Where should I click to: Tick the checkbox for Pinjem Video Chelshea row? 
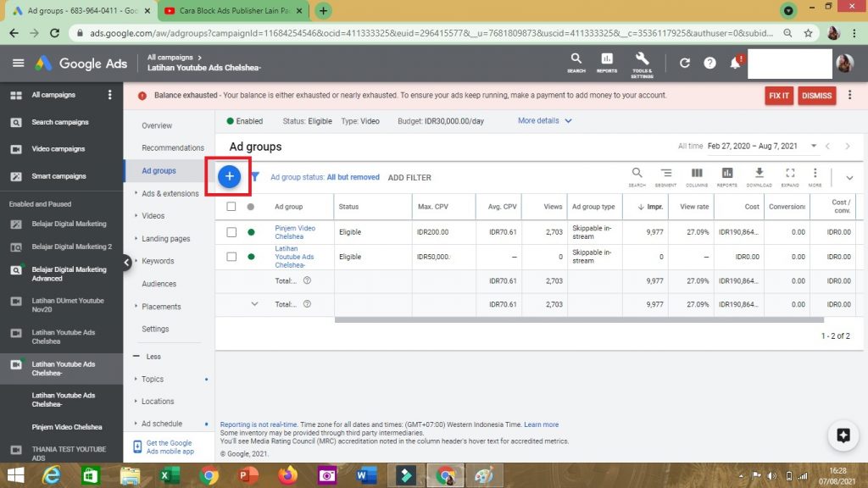231,231
